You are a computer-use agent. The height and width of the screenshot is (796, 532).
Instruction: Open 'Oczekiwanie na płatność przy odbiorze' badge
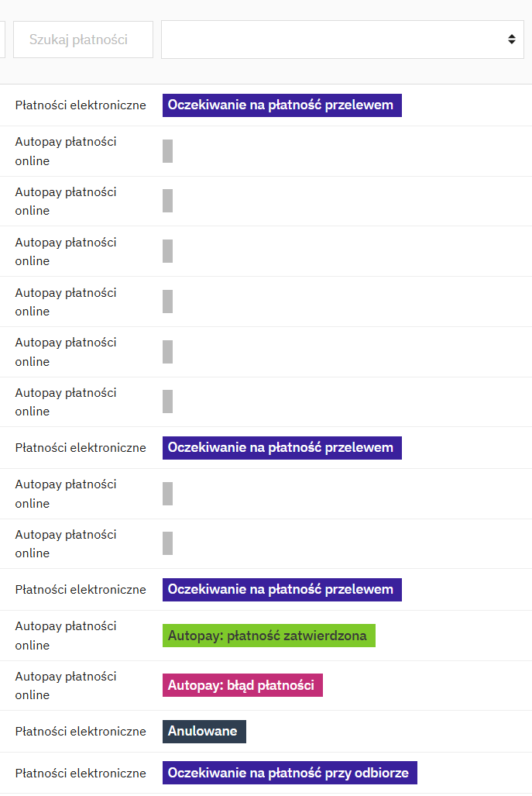pos(290,773)
